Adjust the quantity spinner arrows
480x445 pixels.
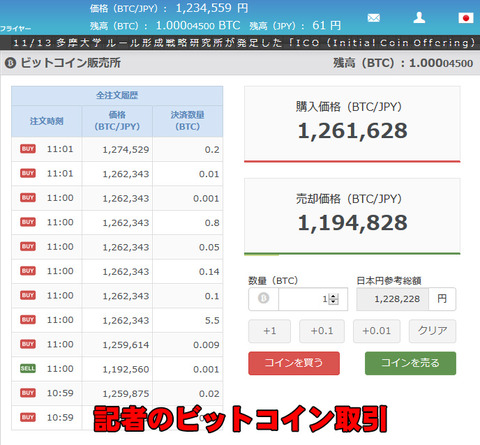click(x=334, y=299)
